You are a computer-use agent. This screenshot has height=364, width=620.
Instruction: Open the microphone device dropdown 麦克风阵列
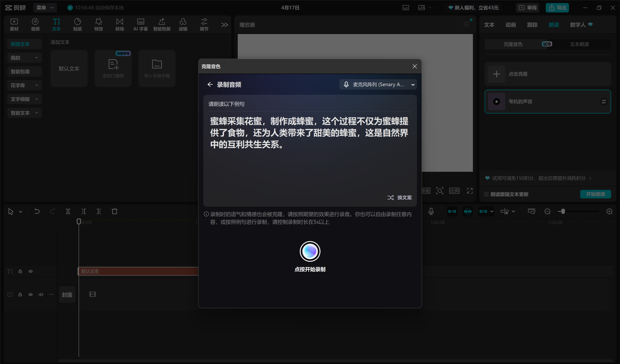coord(378,85)
